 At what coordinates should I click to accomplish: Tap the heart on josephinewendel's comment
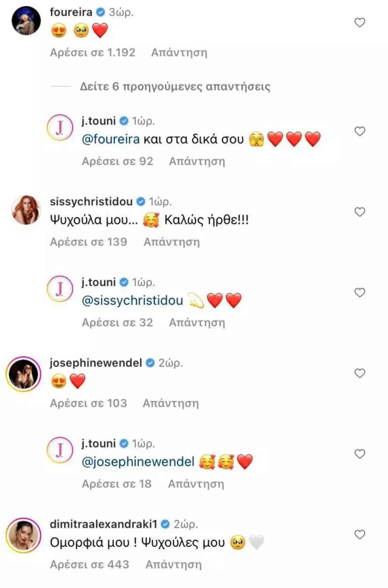click(360, 373)
